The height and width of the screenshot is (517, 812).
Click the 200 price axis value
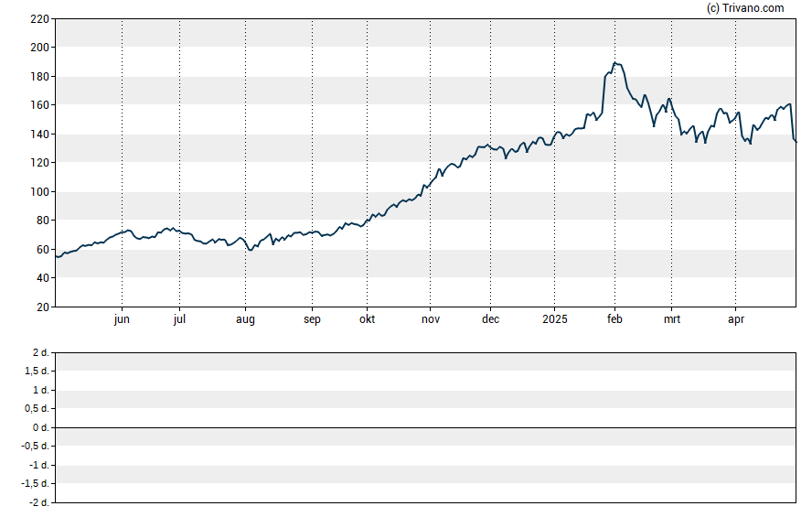click(40, 48)
